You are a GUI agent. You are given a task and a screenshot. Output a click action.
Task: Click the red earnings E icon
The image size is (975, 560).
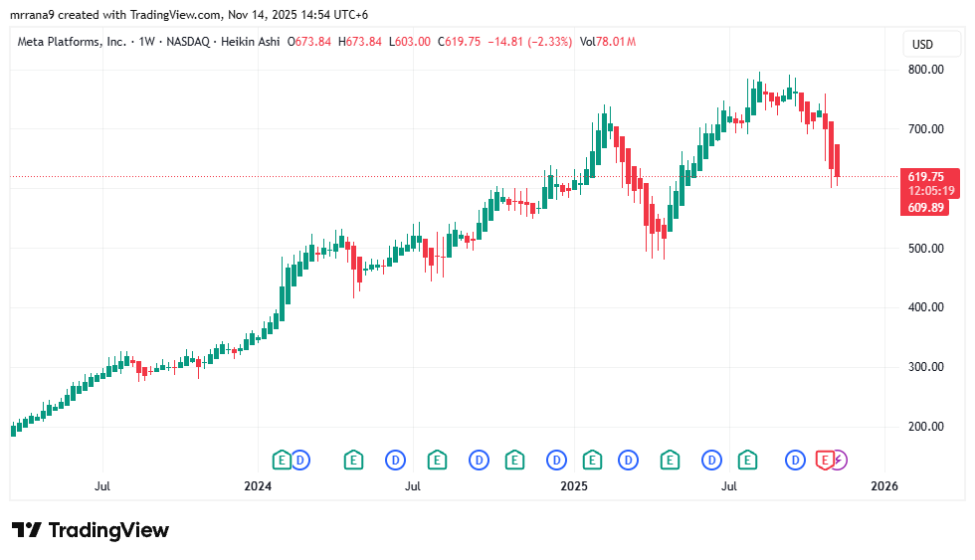[x=824, y=460]
